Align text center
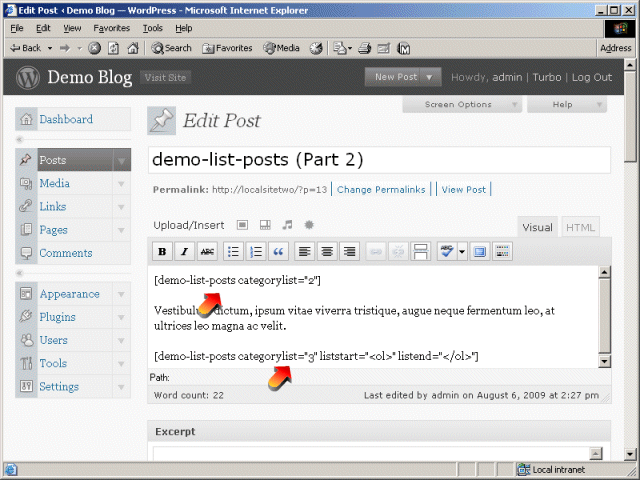 pyautogui.click(x=327, y=251)
